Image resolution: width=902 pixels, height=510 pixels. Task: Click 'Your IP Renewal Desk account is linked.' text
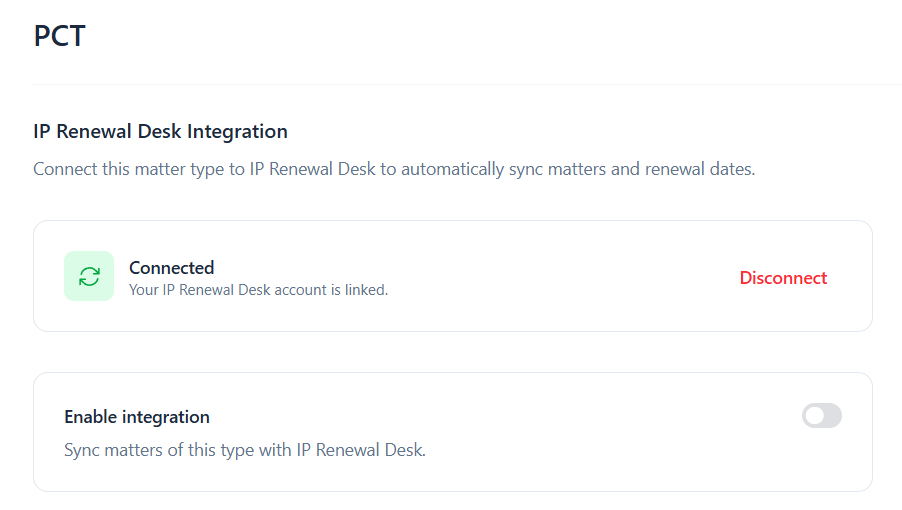click(258, 290)
